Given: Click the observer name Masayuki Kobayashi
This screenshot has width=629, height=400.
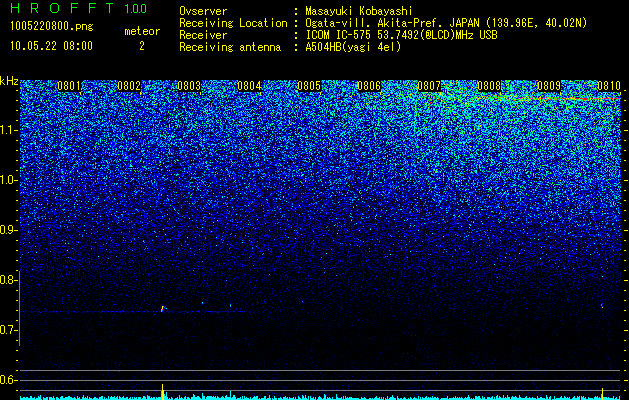Looking at the screenshot, I should (x=359, y=11).
